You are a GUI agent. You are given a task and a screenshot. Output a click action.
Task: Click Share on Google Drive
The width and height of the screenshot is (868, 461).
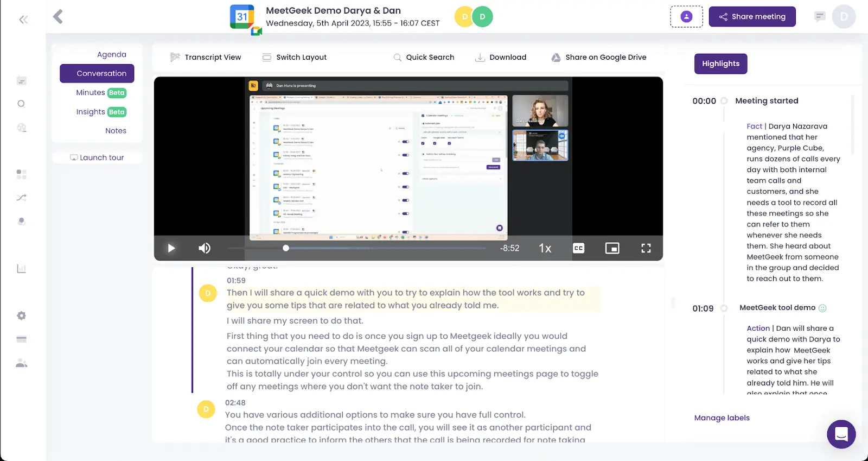(x=599, y=57)
